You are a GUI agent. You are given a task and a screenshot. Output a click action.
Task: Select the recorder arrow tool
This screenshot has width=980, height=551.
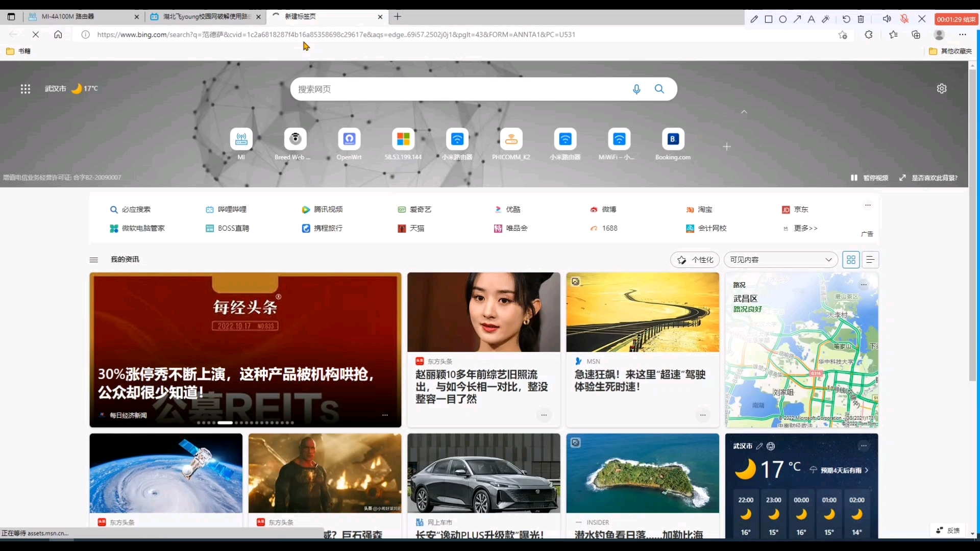click(x=797, y=19)
